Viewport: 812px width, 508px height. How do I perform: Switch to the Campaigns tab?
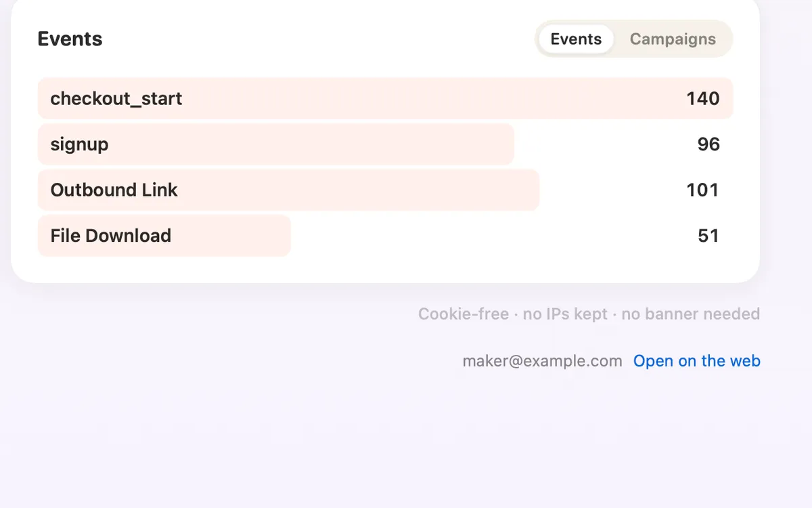coord(673,39)
